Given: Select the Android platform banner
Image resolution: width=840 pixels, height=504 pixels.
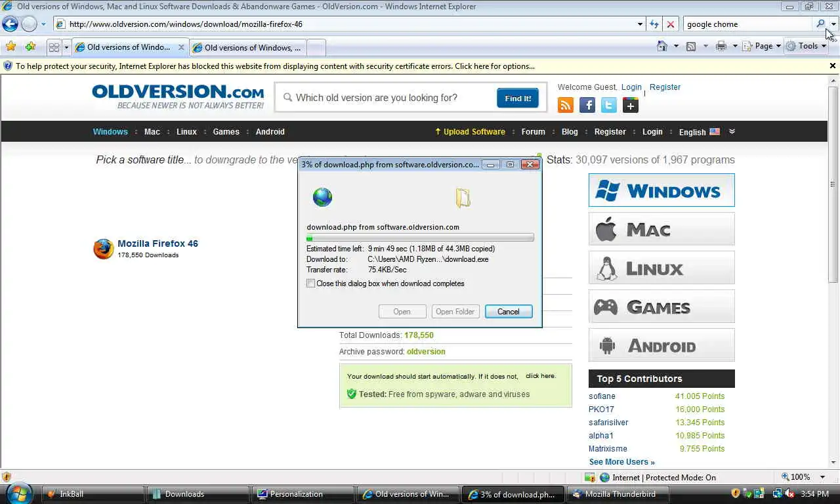Looking at the screenshot, I should pos(661,345).
